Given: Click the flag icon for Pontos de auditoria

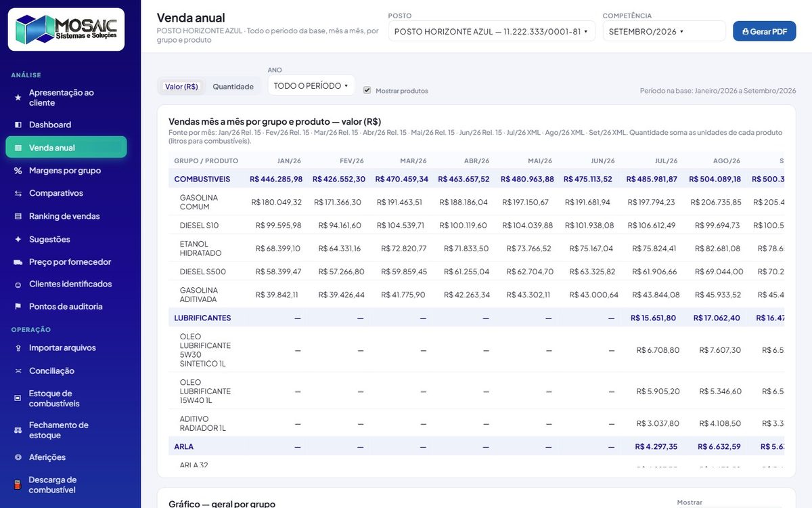Looking at the screenshot, I should click(18, 307).
